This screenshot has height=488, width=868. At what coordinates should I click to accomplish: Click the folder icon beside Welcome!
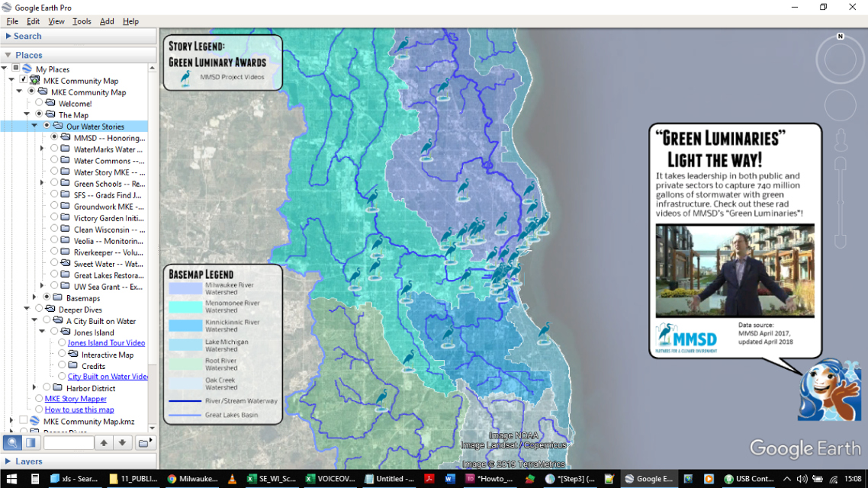[x=50, y=103]
